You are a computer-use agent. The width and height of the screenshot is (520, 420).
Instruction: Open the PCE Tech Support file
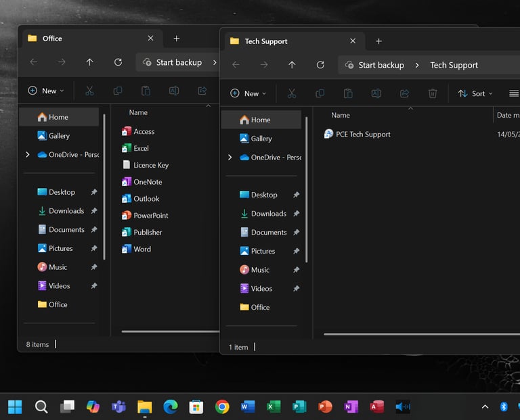(362, 135)
